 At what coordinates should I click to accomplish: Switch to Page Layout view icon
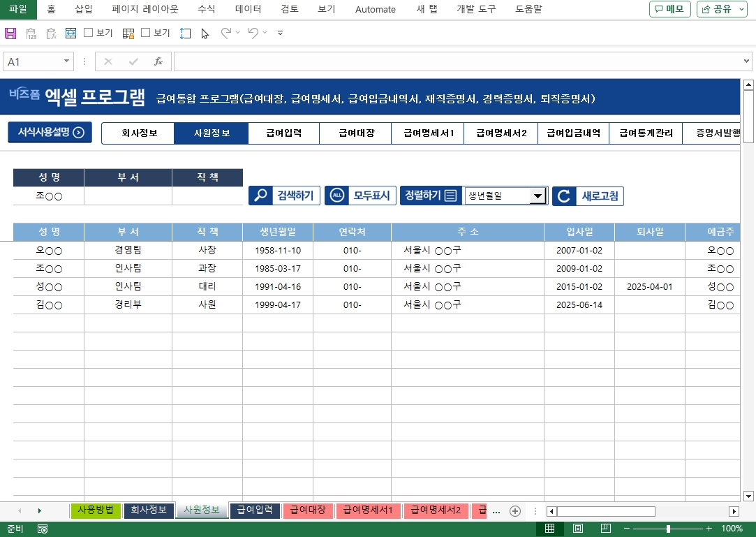pos(578,529)
